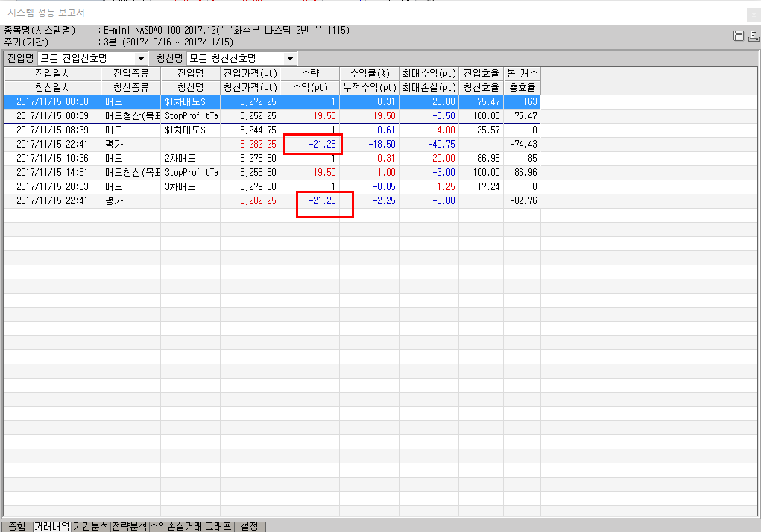Click the 봉 개수 column header

pos(522,74)
